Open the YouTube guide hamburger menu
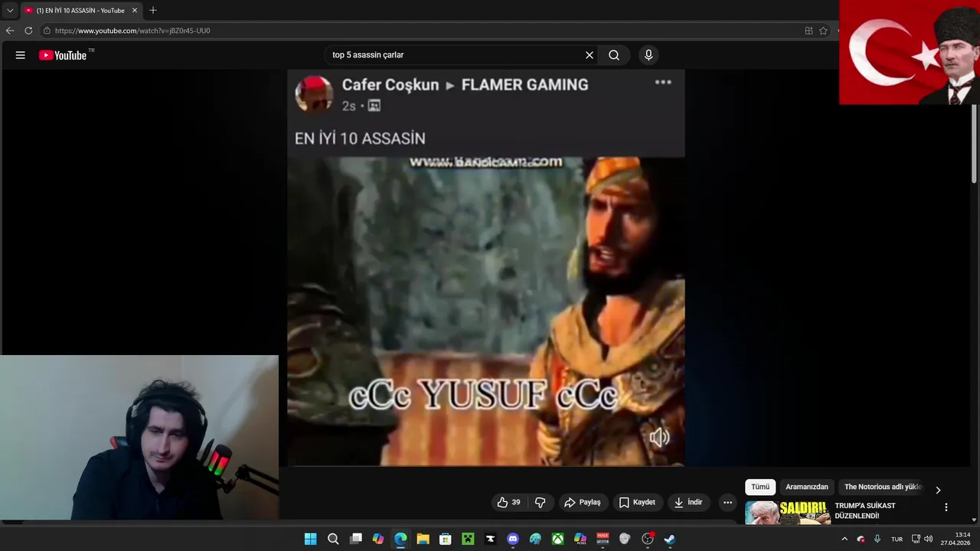 pyautogui.click(x=21, y=55)
